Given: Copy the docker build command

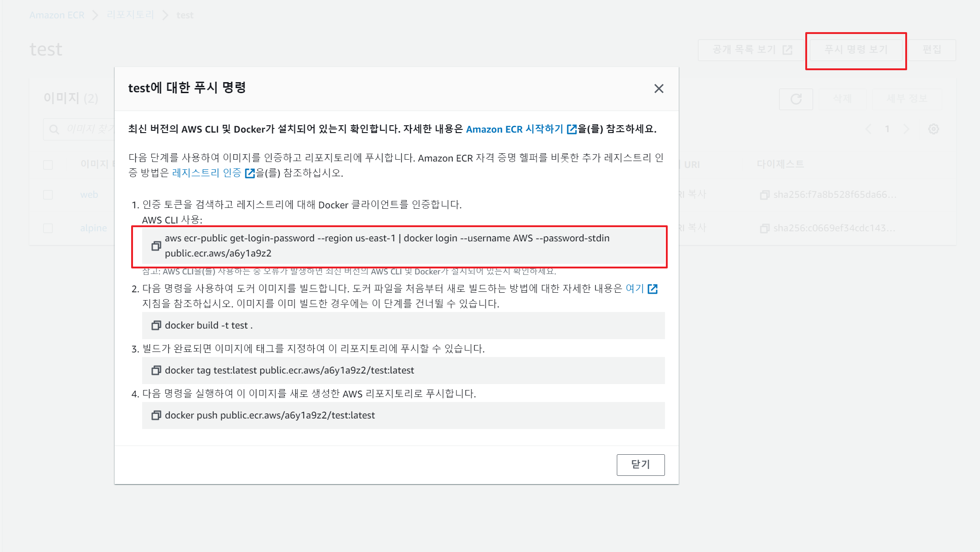Looking at the screenshot, I should [x=156, y=325].
